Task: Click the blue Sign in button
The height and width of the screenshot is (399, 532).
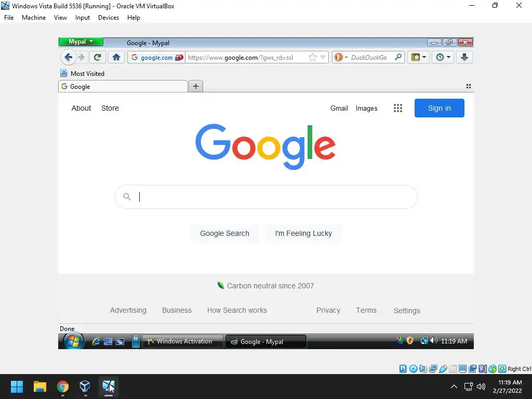Action: [x=440, y=108]
